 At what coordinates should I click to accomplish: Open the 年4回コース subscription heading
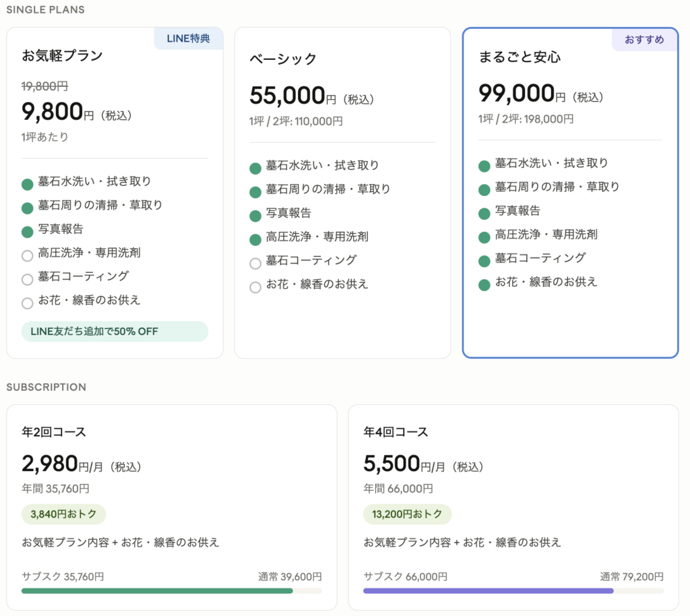pyautogui.click(x=396, y=432)
